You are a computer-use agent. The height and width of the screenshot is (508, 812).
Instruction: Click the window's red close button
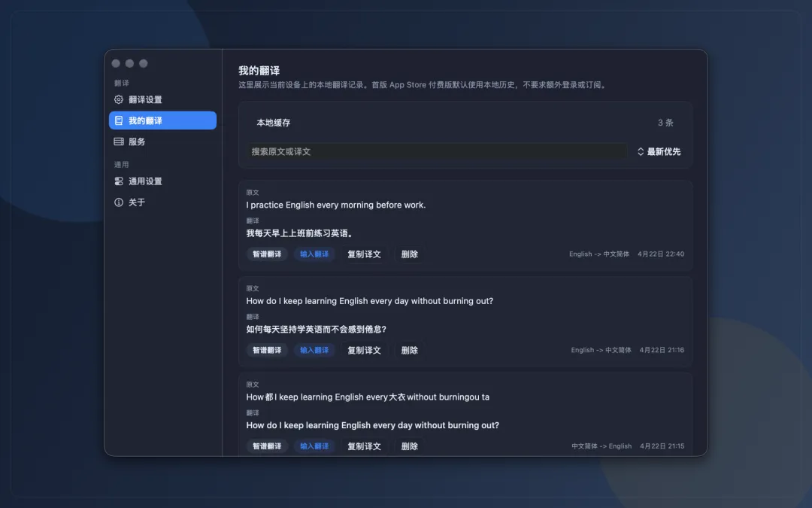pyautogui.click(x=116, y=63)
